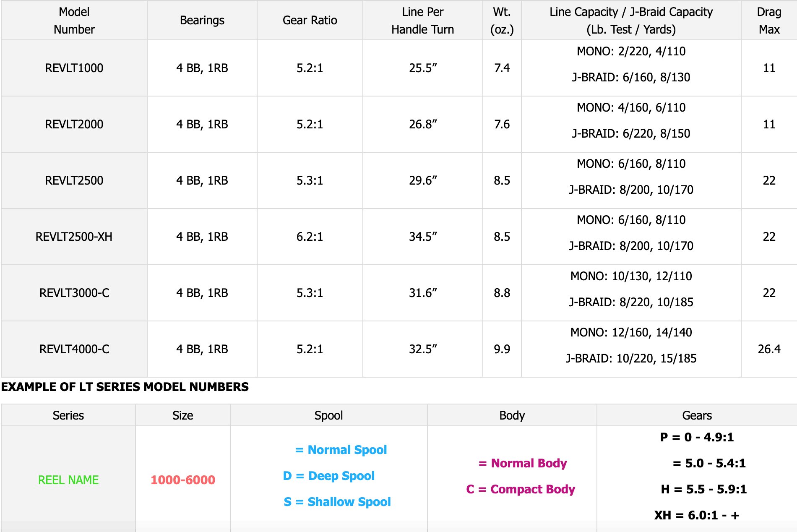Select the = Normal Body text
This screenshot has width=797, height=532.
523,463
